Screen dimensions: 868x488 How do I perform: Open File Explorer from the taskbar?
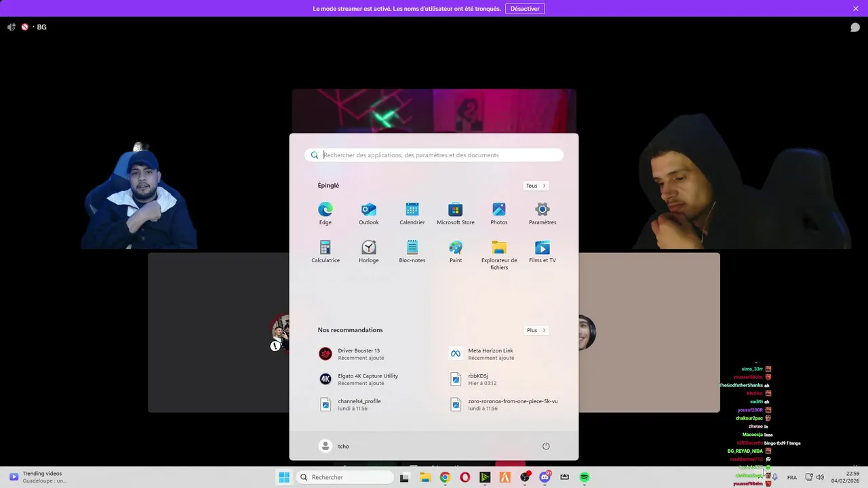coord(425,477)
